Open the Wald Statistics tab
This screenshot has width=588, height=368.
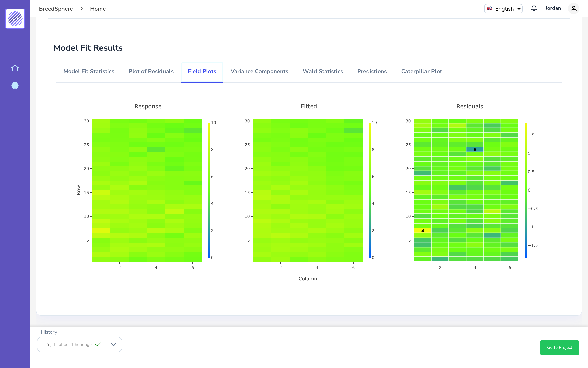(323, 71)
